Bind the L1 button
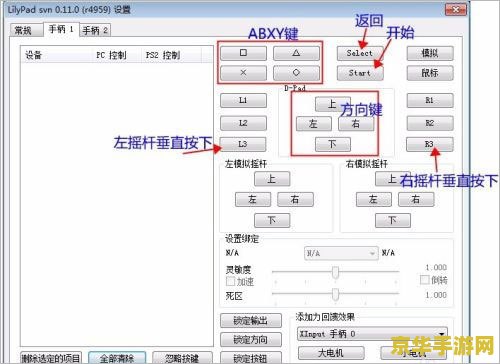The image size is (500, 364). [243, 100]
